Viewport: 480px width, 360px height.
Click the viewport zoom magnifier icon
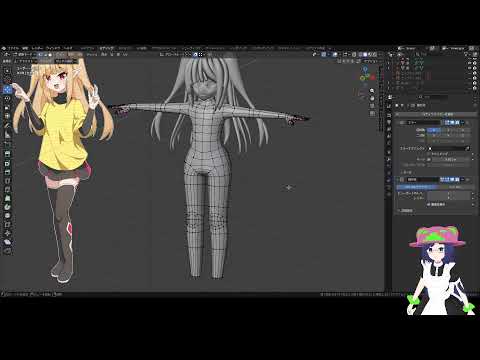(x=372, y=91)
